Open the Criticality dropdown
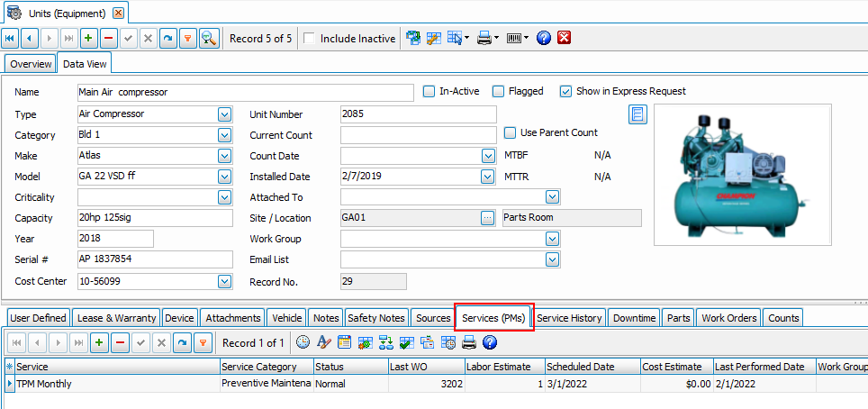868x409 pixels. click(224, 197)
